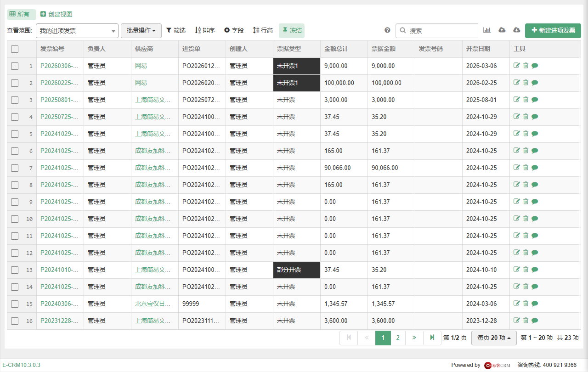Go to last page icon
The width and height of the screenshot is (588, 372).
point(432,338)
